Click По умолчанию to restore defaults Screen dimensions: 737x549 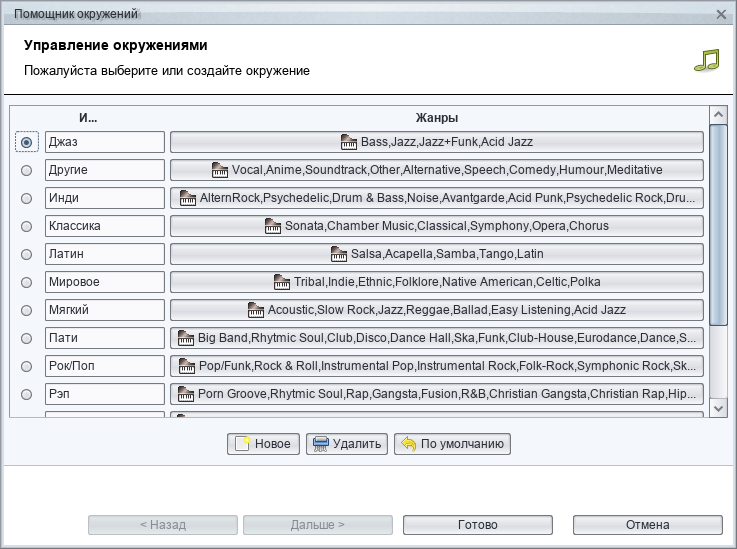[452, 444]
